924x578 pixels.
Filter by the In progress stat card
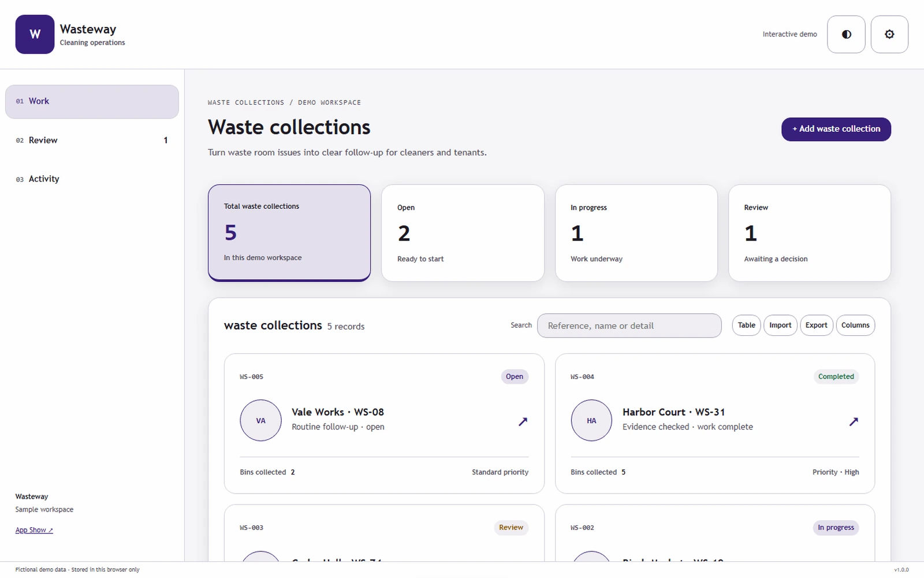(x=636, y=233)
